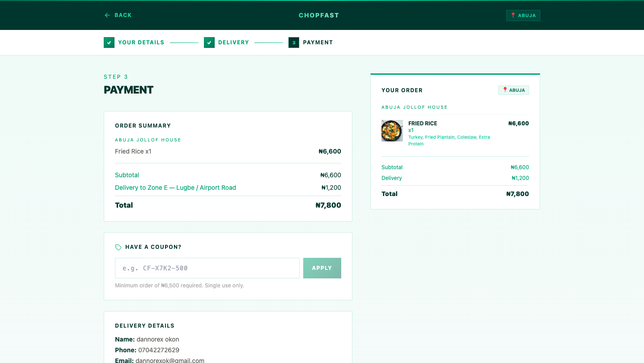Image resolution: width=644 pixels, height=363 pixels.
Task: Click the Your Details step checkmark icon
Action: click(109, 43)
